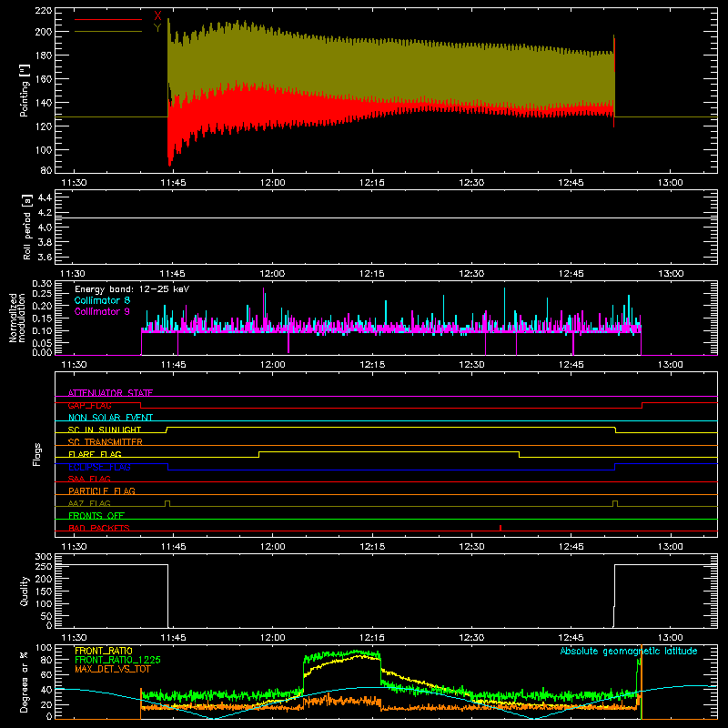
Task: Click the FRONTS_OFF flag label
Action: tap(96, 516)
